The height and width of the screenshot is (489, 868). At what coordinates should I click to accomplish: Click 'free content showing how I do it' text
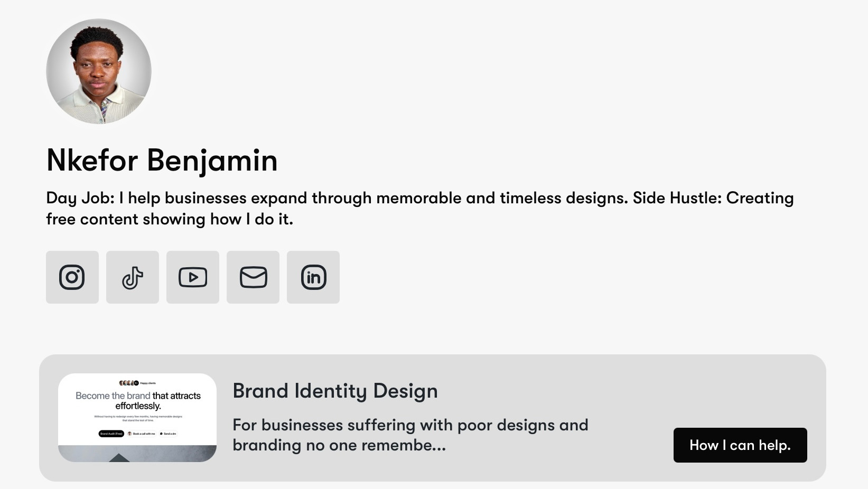coord(170,219)
